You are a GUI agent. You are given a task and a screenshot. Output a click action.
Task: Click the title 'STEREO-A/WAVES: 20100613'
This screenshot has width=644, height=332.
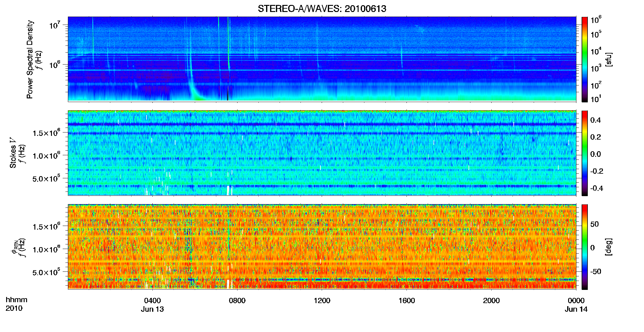pyautogui.click(x=322, y=9)
